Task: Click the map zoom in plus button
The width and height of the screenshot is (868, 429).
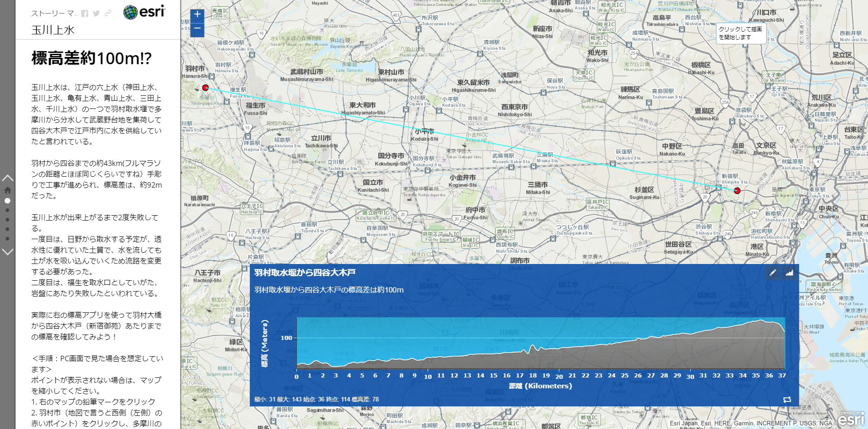Action: pos(197,15)
